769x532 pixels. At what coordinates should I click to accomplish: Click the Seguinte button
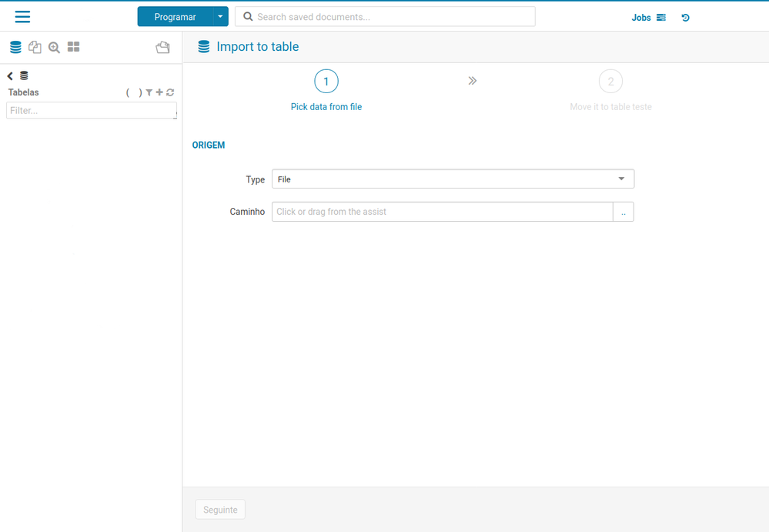220,510
